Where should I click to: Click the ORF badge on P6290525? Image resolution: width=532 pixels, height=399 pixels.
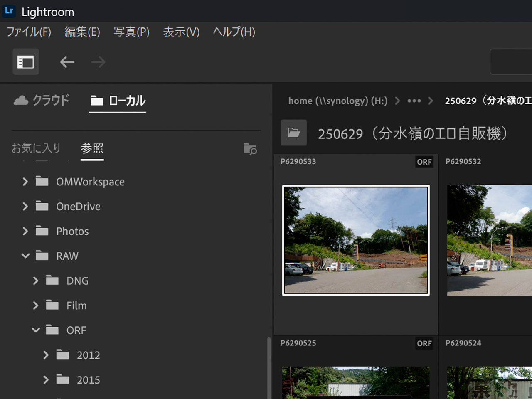pos(424,343)
